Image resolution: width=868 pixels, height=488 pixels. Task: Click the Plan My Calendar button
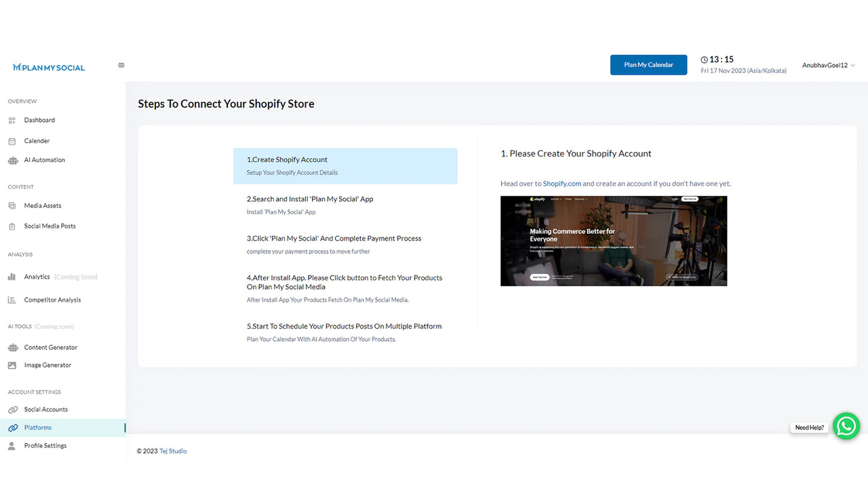click(648, 65)
